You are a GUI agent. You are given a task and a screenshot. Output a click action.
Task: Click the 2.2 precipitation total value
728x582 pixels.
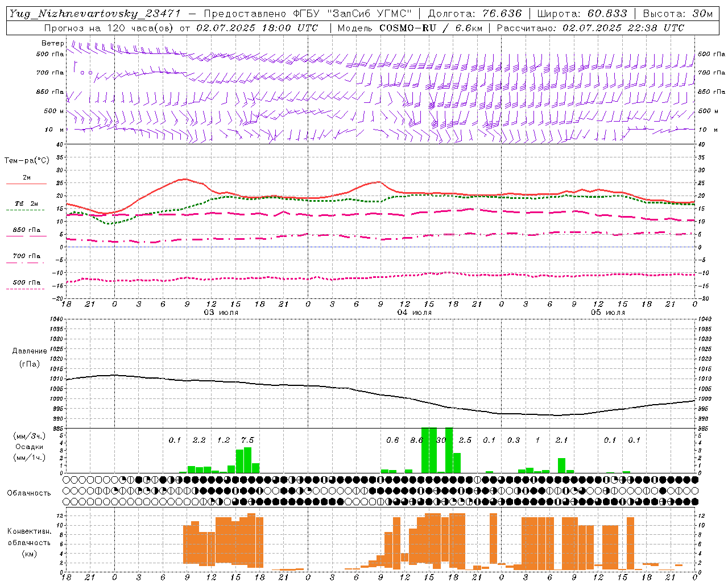pos(199,440)
